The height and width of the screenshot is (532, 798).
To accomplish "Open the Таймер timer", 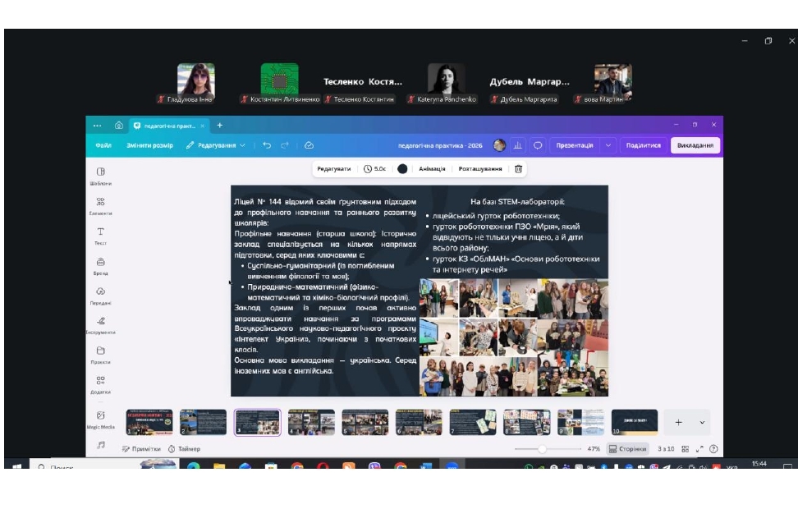I will [184, 448].
